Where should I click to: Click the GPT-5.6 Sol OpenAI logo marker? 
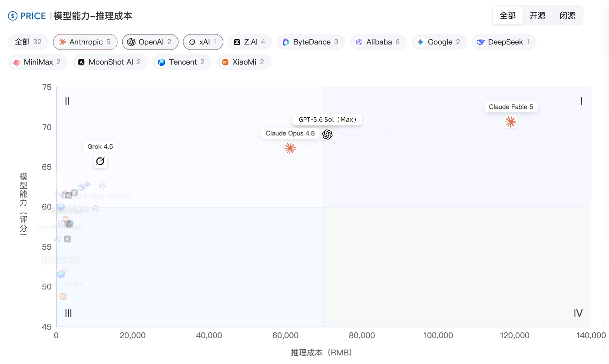(327, 134)
